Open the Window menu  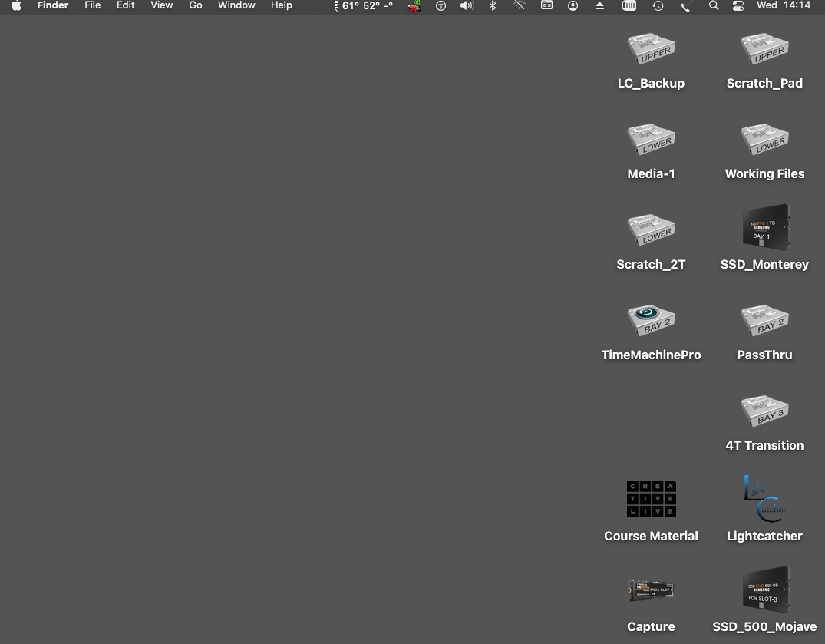click(237, 5)
